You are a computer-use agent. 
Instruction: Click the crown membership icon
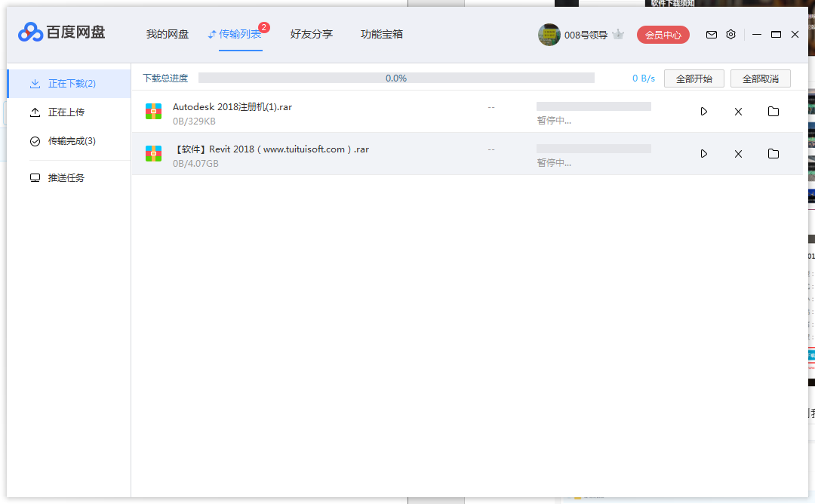tap(618, 35)
